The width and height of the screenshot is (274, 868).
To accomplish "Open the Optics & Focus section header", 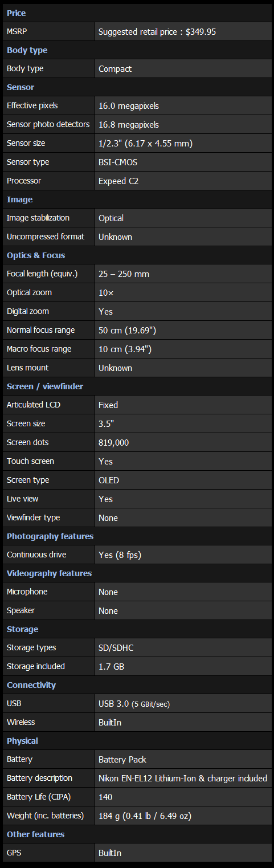I will (x=36, y=255).
